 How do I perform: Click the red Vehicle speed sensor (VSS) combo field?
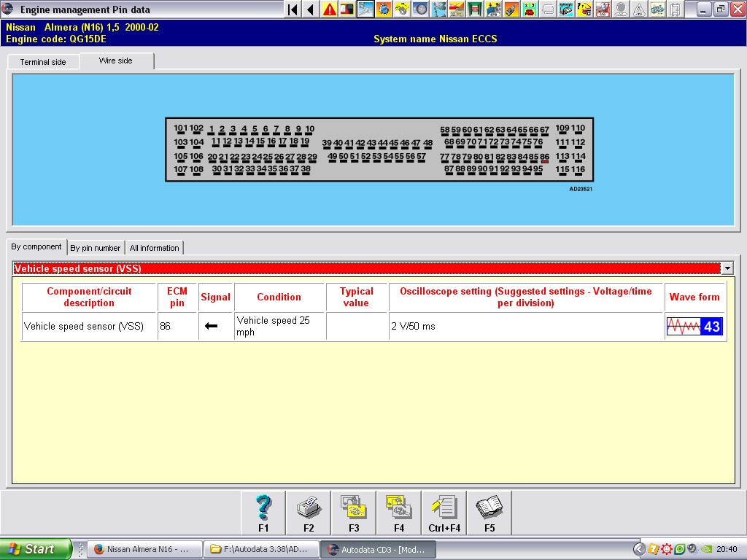click(366, 268)
